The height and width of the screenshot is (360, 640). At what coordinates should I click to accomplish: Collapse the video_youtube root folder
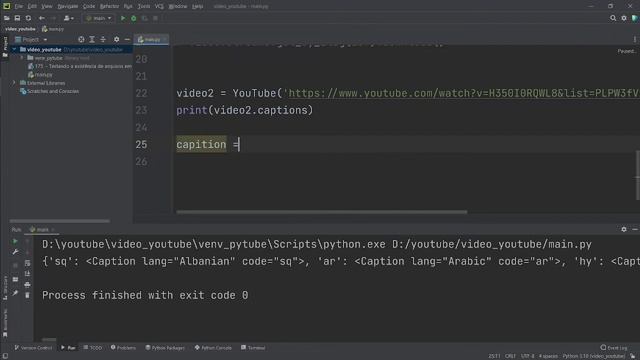click(15, 49)
